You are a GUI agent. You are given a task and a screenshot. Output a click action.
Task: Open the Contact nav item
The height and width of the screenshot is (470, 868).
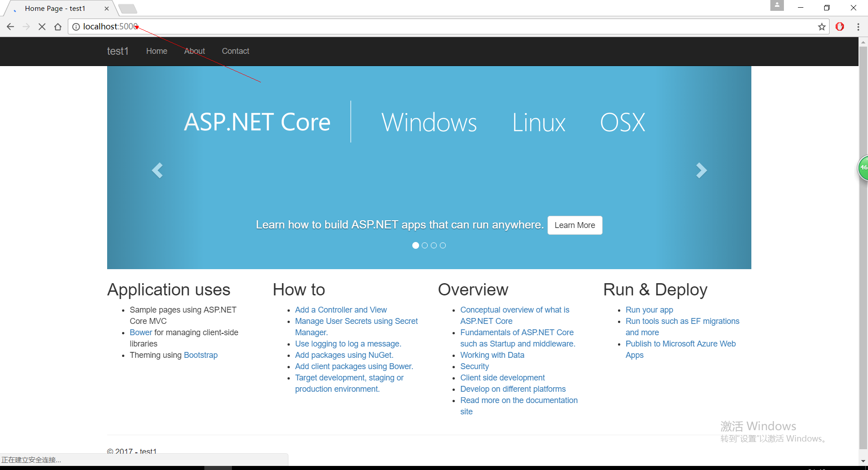[x=235, y=51]
